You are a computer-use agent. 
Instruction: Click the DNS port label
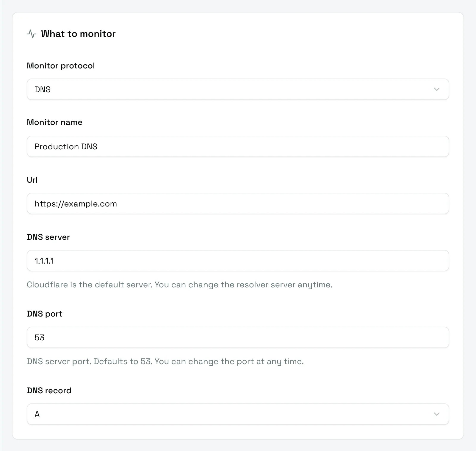point(45,314)
